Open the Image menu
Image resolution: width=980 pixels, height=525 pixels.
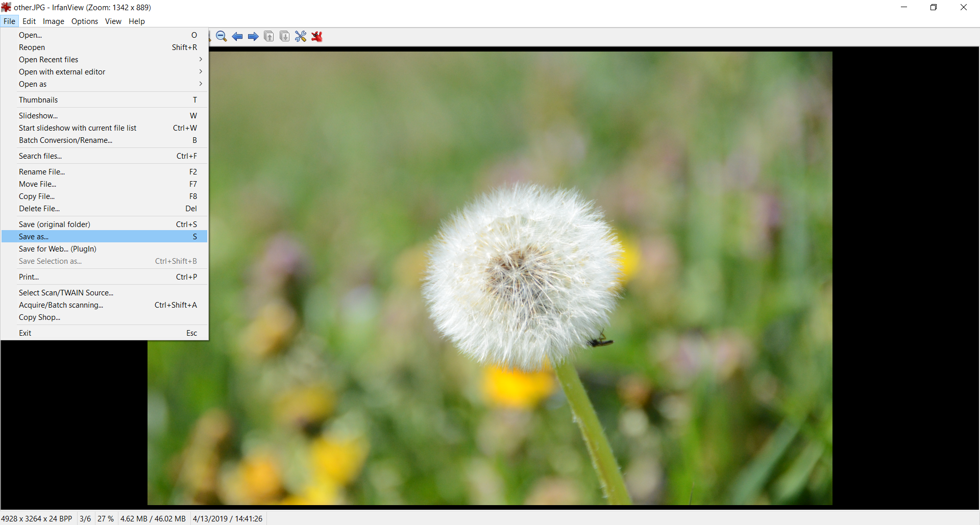(x=53, y=21)
